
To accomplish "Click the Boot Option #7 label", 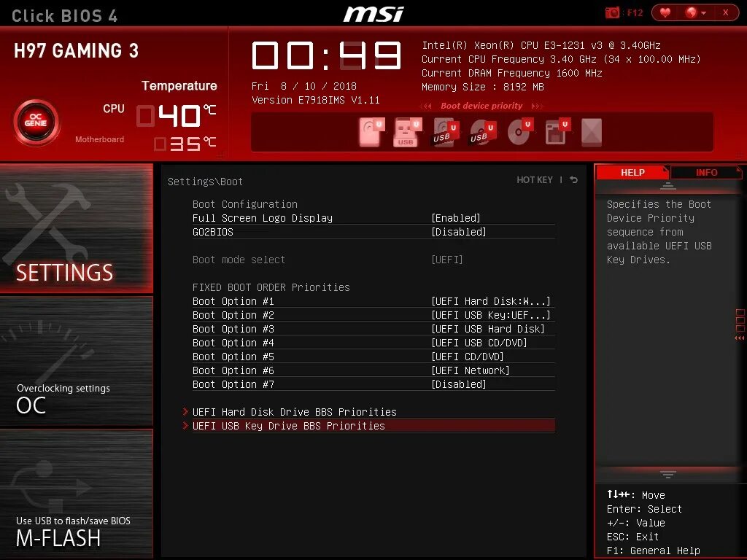I will [233, 384].
